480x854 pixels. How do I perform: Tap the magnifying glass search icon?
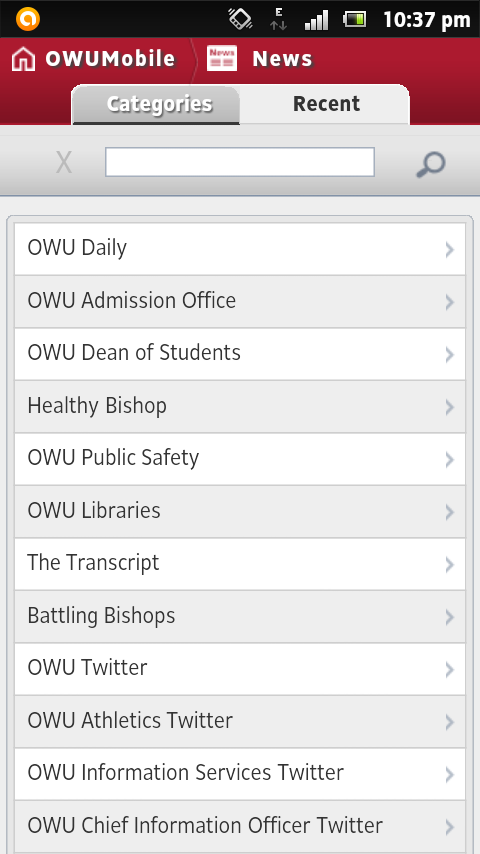(x=430, y=164)
